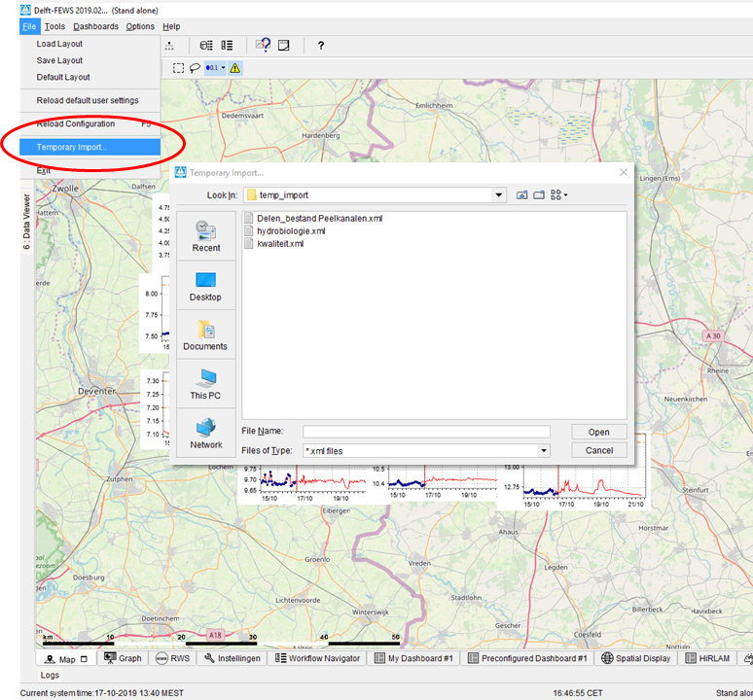The image size is (753, 700).
Task: Click the File Name input field
Action: (x=426, y=432)
